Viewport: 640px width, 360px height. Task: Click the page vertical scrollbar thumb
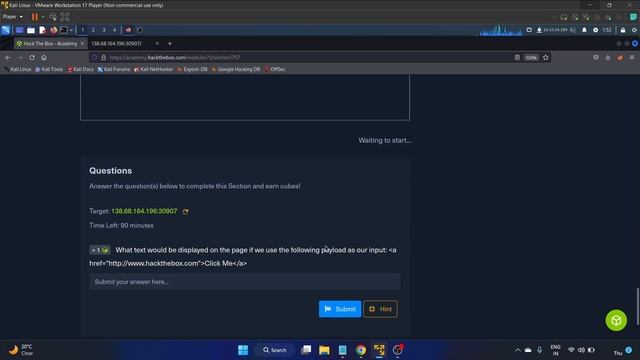point(637,307)
